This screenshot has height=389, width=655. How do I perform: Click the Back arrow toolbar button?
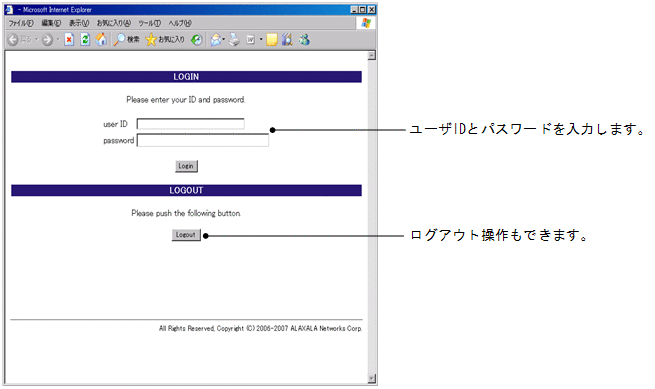[13, 40]
